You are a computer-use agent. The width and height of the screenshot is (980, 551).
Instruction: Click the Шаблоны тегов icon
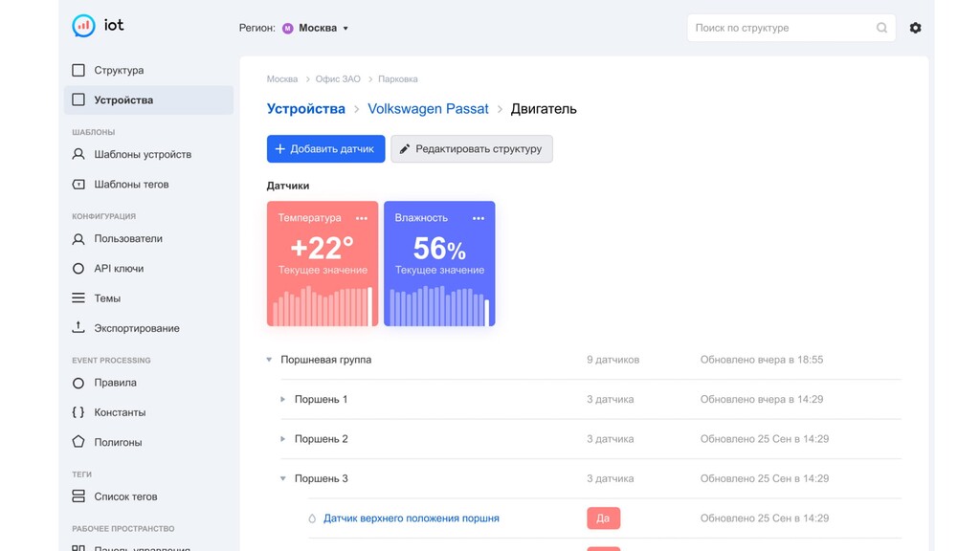pyautogui.click(x=78, y=185)
